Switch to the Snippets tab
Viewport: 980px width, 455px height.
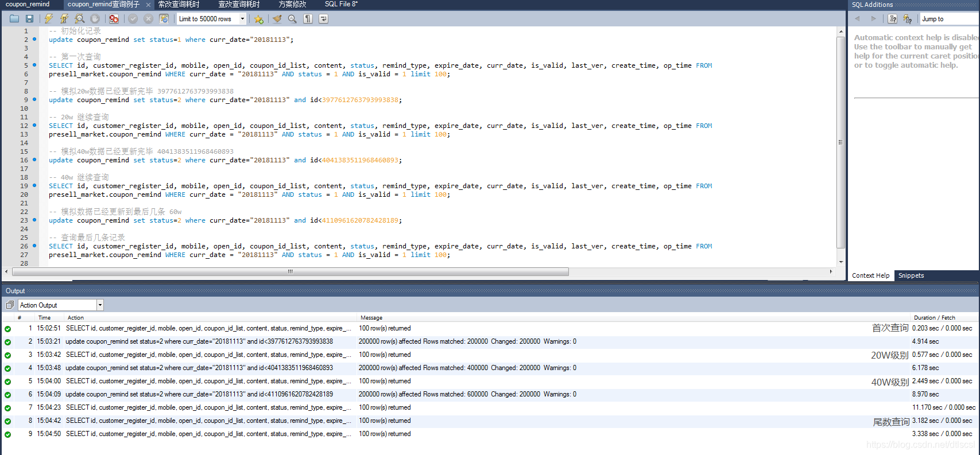point(911,275)
